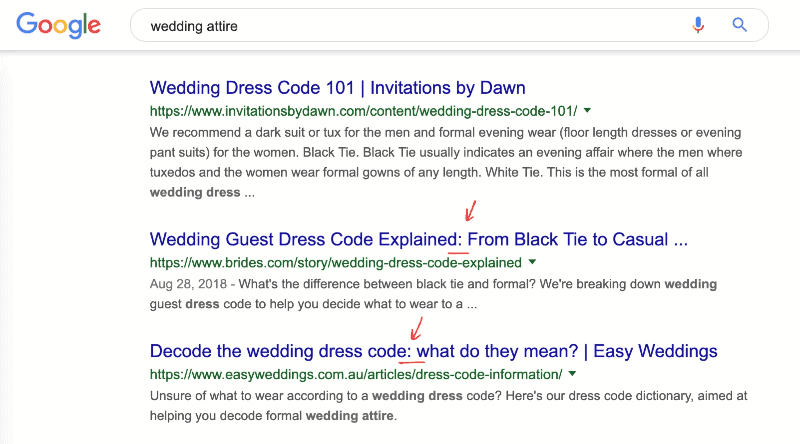Expand dropdown arrow beside easyweddings.com.au URL
The width and height of the screenshot is (800, 444).
point(572,375)
